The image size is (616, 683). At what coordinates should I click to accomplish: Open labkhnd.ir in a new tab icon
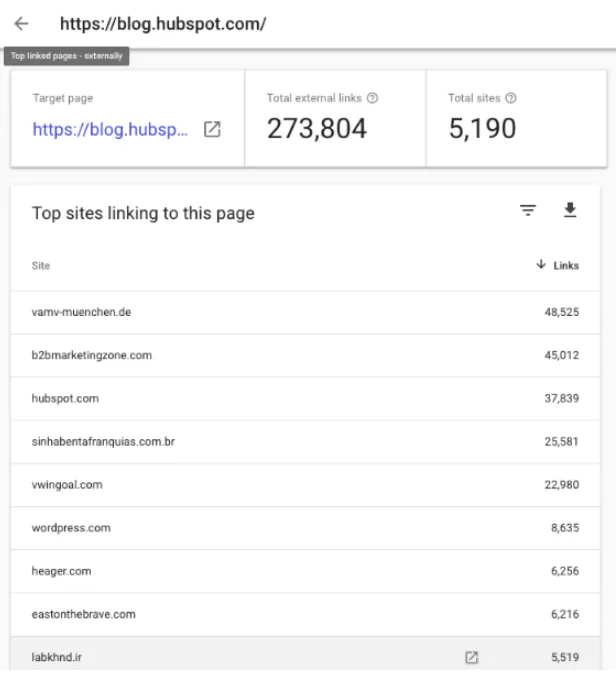click(x=471, y=657)
